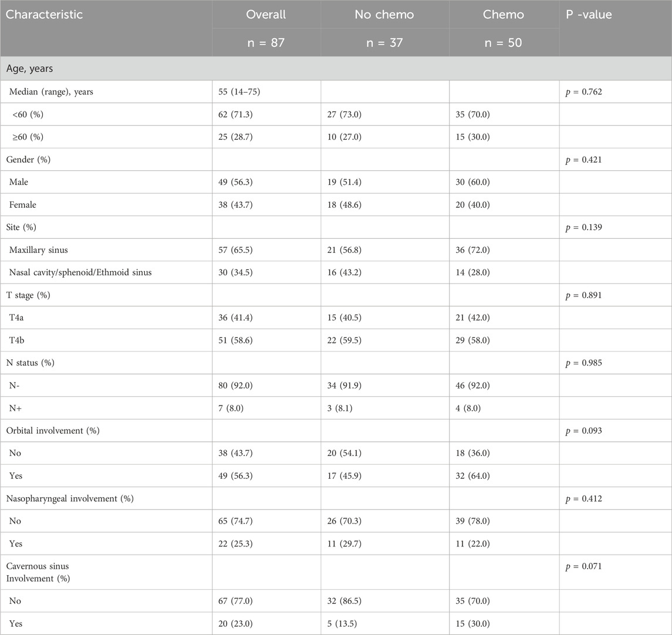Select the Overall column header
This screenshot has height=635, width=672.
click(x=266, y=15)
